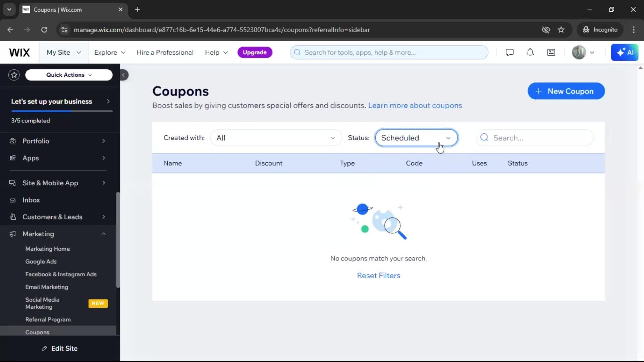Collapse the Marketing section
This screenshot has height=362, width=644.
(x=58, y=234)
